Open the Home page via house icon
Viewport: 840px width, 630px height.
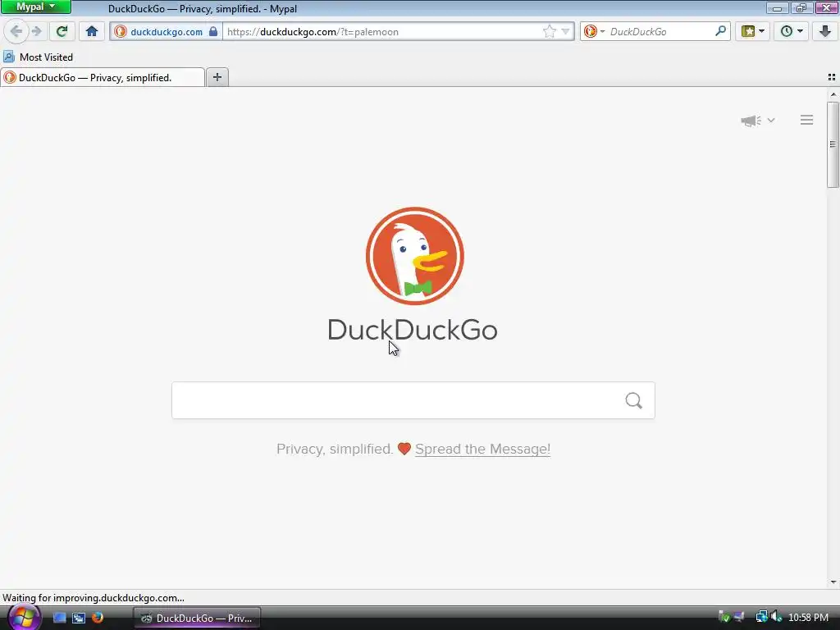coord(92,31)
